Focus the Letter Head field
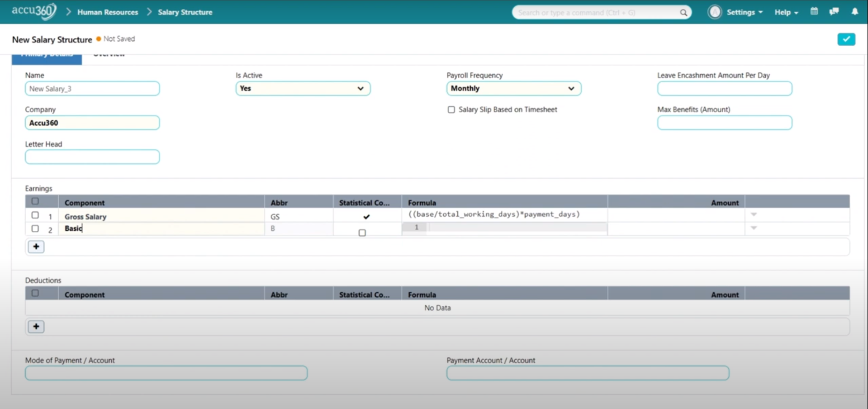Screen dimensions: 868x409 [x=92, y=157]
